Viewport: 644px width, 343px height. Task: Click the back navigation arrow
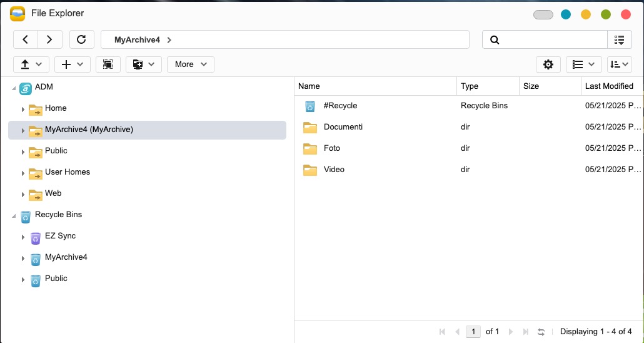pyautogui.click(x=26, y=39)
